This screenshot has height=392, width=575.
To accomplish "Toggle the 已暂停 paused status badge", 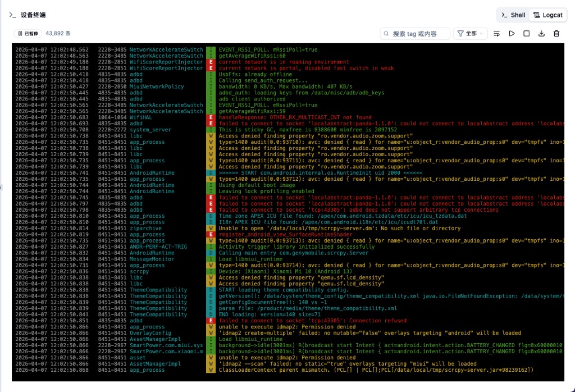I will (x=27, y=33).
